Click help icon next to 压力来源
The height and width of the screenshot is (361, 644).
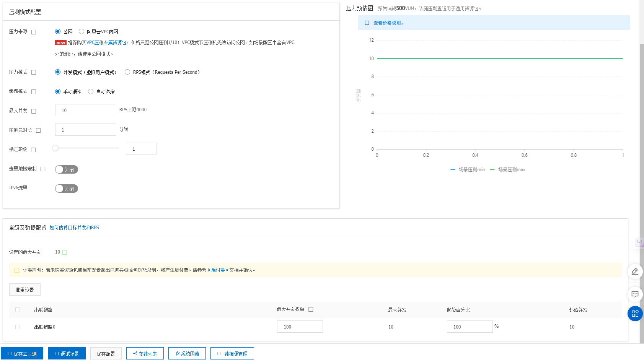point(34,32)
